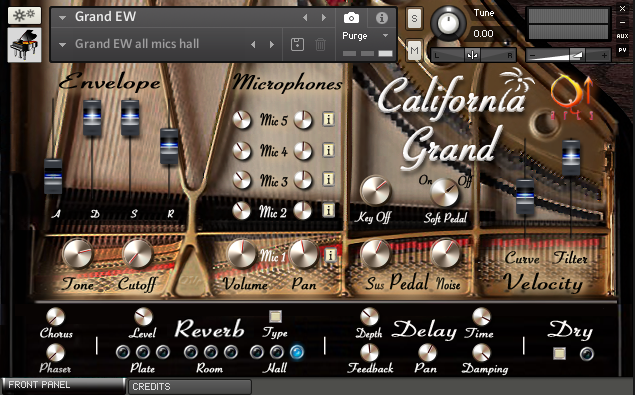Go to next instrument after Grand EW
This screenshot has width=635, height=395.
(x=324, y=17)
